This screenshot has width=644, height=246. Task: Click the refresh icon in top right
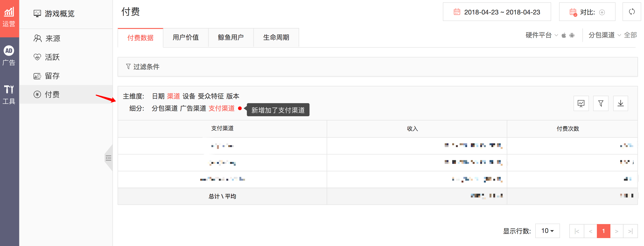pos(631,12)
